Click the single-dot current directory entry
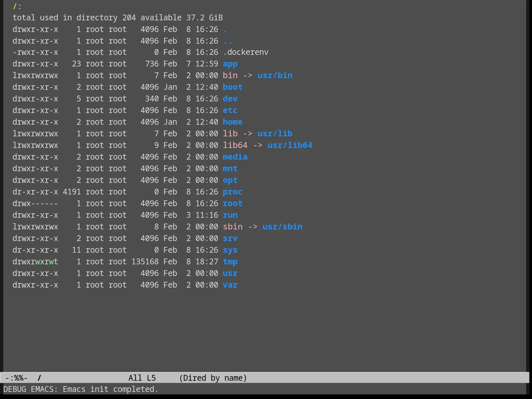This screenshot has width=532, height=399. tap(225, 30)
